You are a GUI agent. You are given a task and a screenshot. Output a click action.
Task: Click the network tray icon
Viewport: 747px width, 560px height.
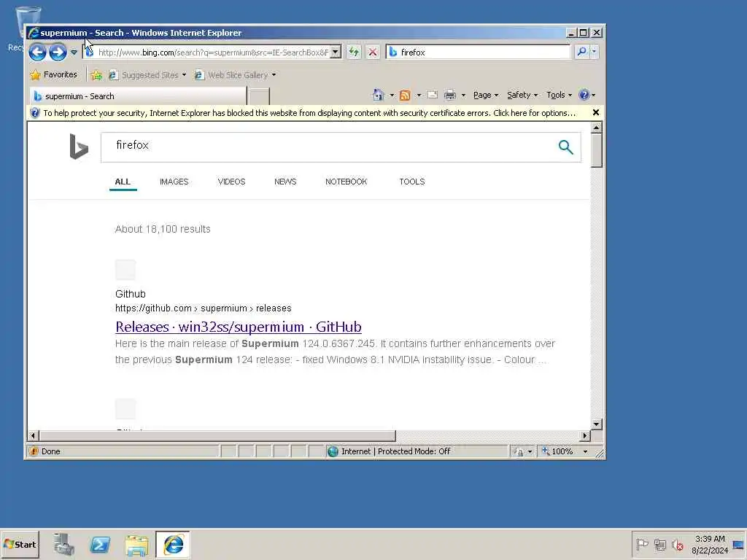pos(659,544)
